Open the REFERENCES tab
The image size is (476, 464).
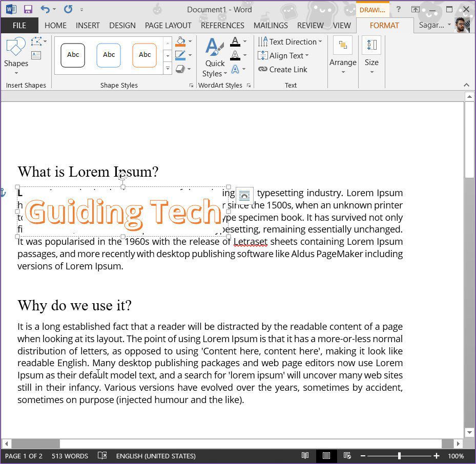[222, 26]
